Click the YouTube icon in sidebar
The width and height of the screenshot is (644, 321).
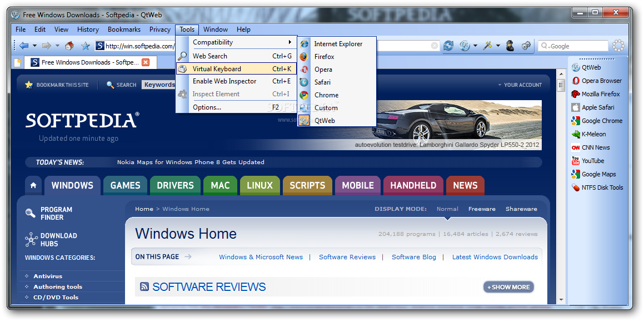[x=576, y=161]
